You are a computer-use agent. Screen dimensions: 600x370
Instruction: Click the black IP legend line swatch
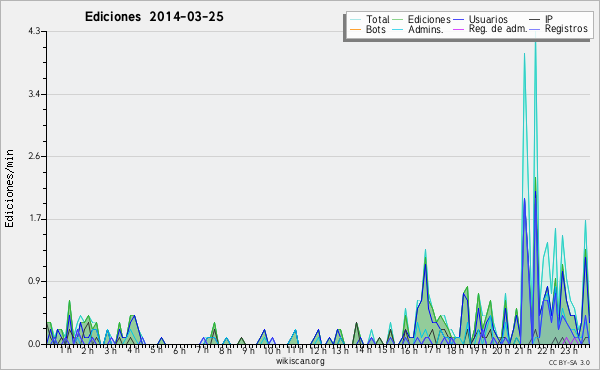point(535,20)
